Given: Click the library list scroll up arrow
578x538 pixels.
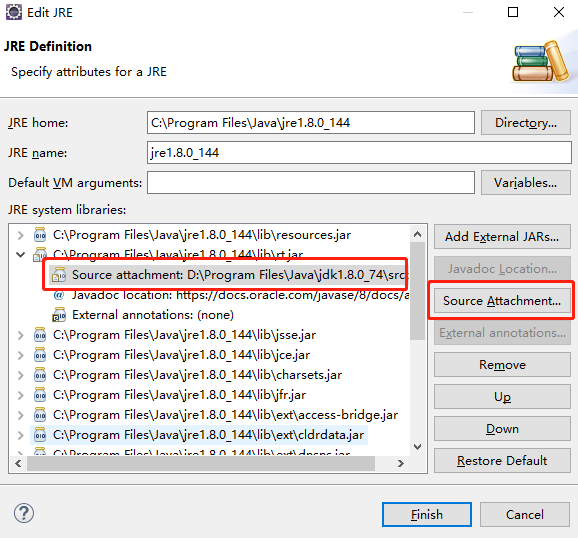Looking at the screenshot, I should [417, 234].
